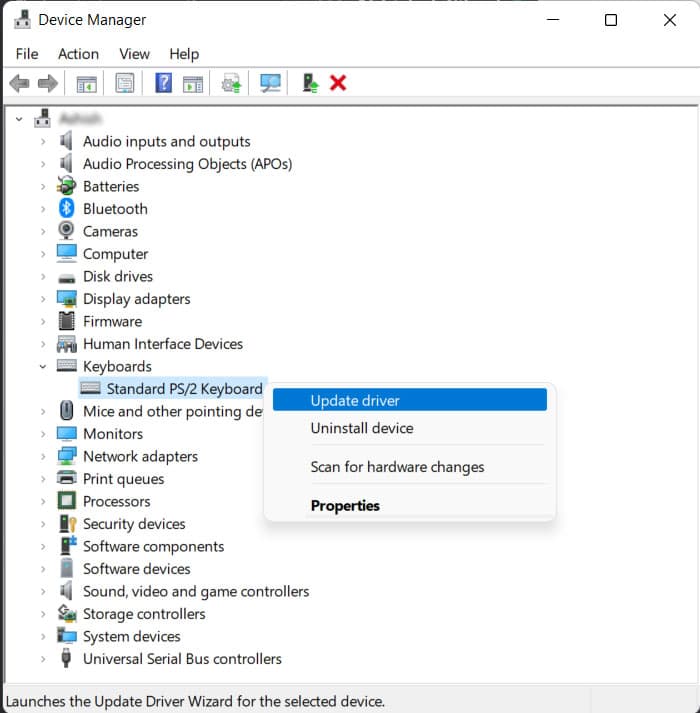Viewport: 700px width, 713px height.
Task: Expand the Bluetooth category
Action: (43, 209)
